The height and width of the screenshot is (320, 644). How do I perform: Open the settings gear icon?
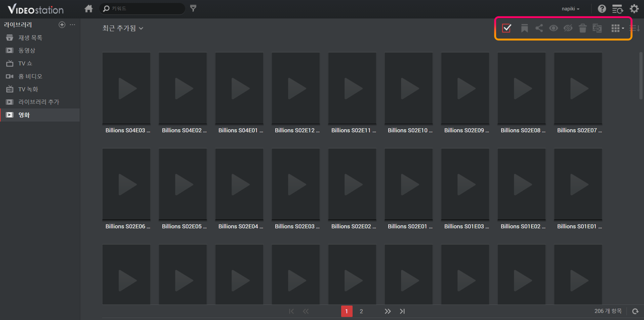pos(634,9)
